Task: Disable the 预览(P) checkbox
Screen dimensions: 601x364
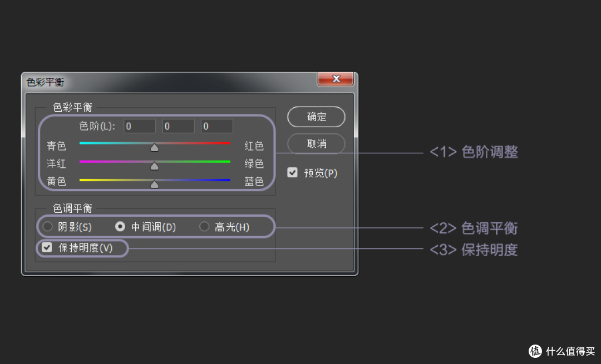Action: pyautogui.click(x=293, y=172)
